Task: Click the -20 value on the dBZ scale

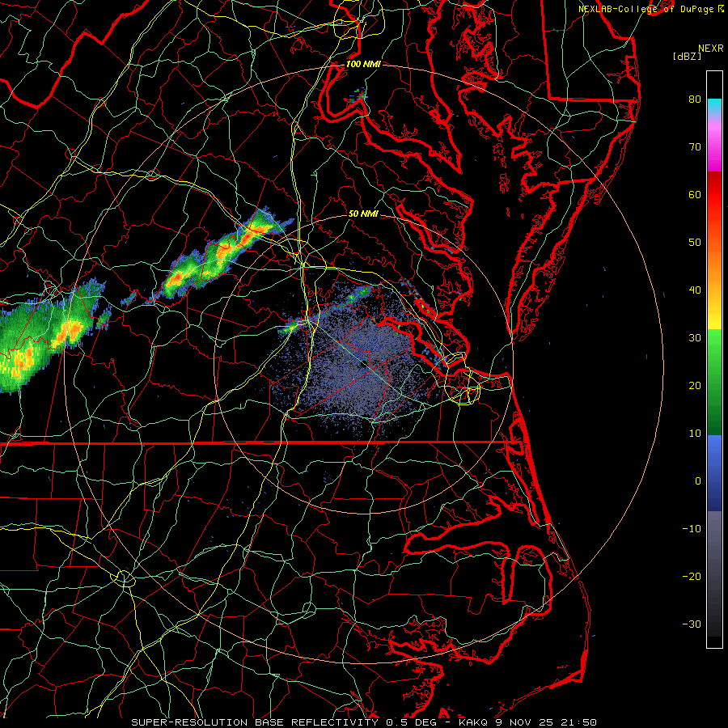Action: (x=692, y=577)
